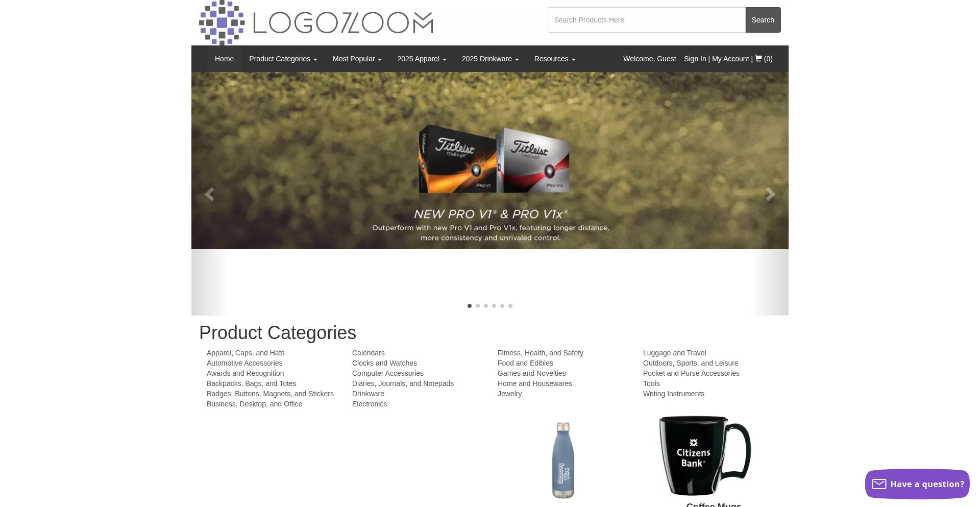Click the Search button
This screenshot has height=507, width=980.
pos(763,20)
